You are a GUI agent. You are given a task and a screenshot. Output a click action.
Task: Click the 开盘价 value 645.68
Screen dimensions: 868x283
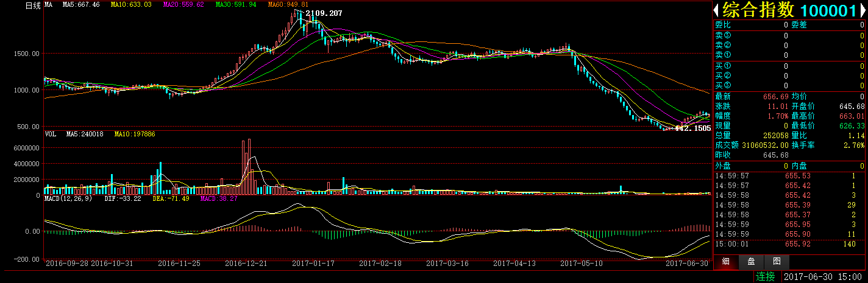coord(852,106)
